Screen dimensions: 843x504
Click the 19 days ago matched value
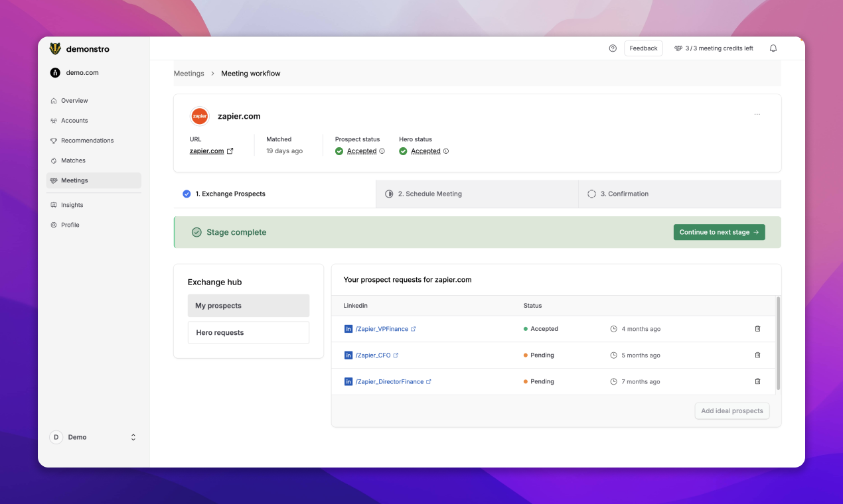tap(285, 151)
